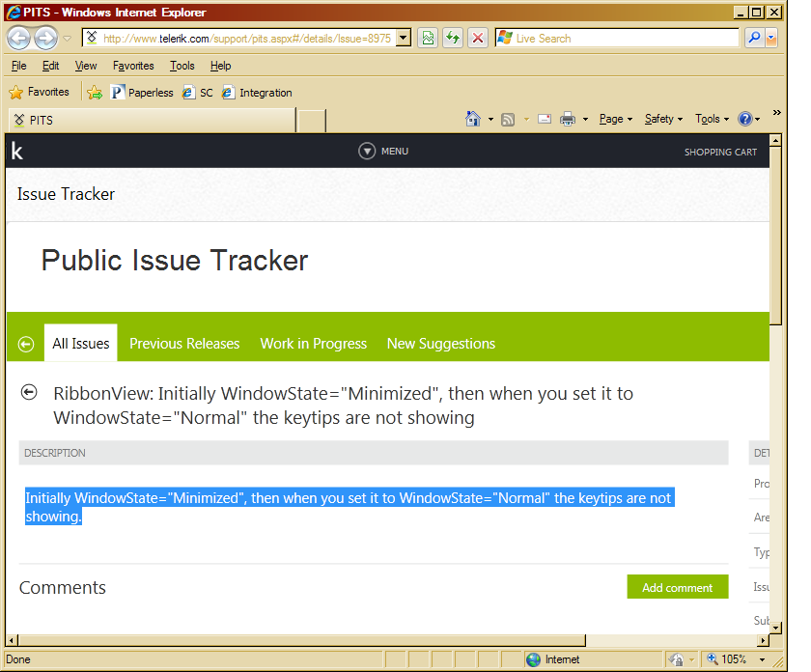Click white back arrow on green bar
This screenshot has height=672, width=811.
26,344
